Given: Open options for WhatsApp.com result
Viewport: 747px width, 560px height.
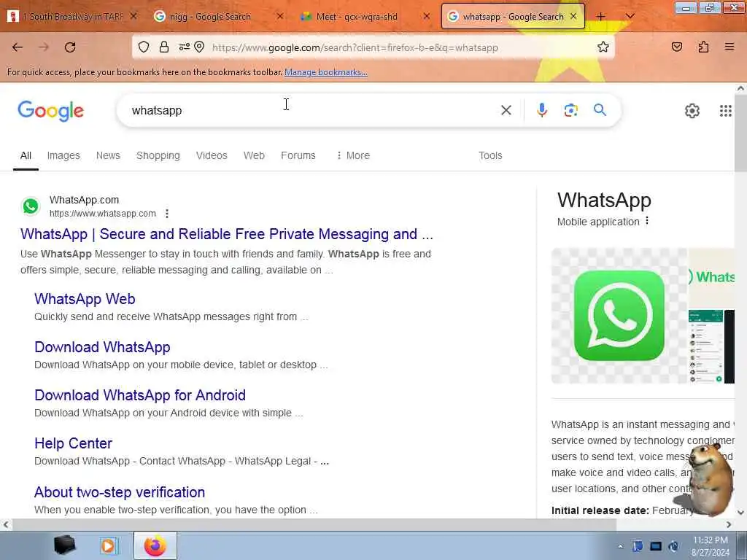Looking at the screenshot, I should [x=167, y=214].
